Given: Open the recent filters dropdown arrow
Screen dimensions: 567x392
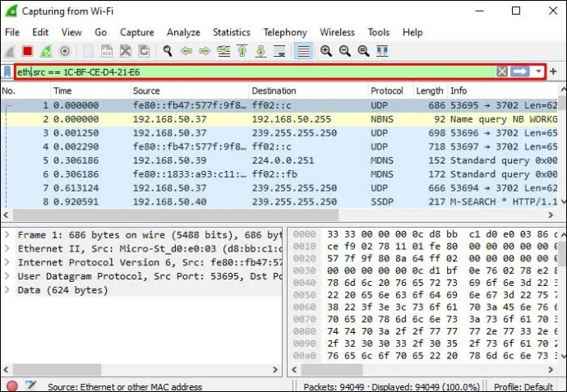Looking at the screenshot, I should coord(538,71).
